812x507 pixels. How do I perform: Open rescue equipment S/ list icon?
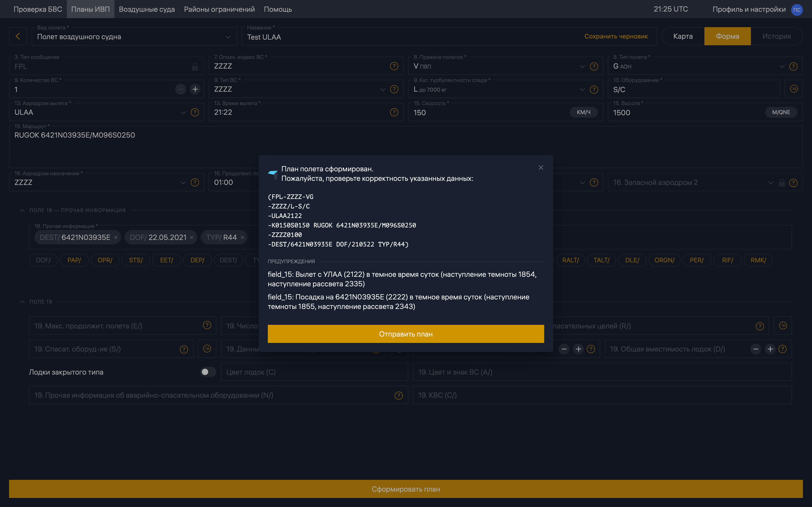[207, 349]
